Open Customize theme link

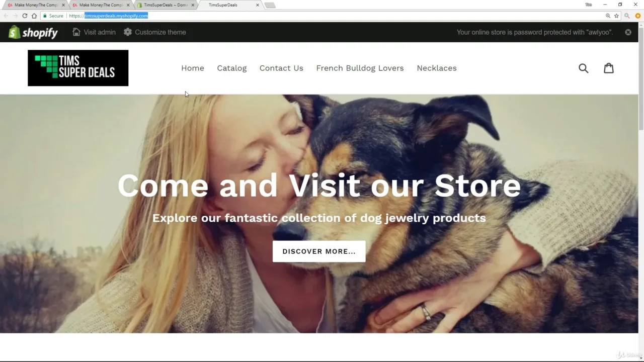click(x=155, y=32)
